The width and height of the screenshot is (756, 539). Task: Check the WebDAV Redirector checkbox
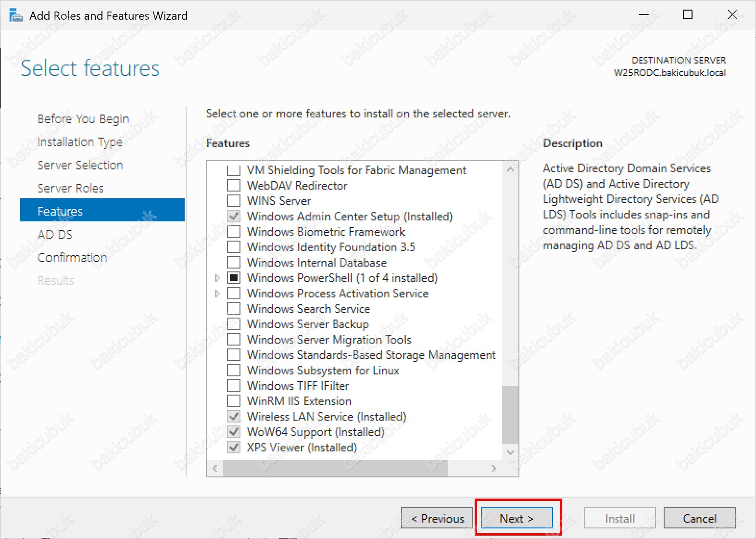point(234,185)
